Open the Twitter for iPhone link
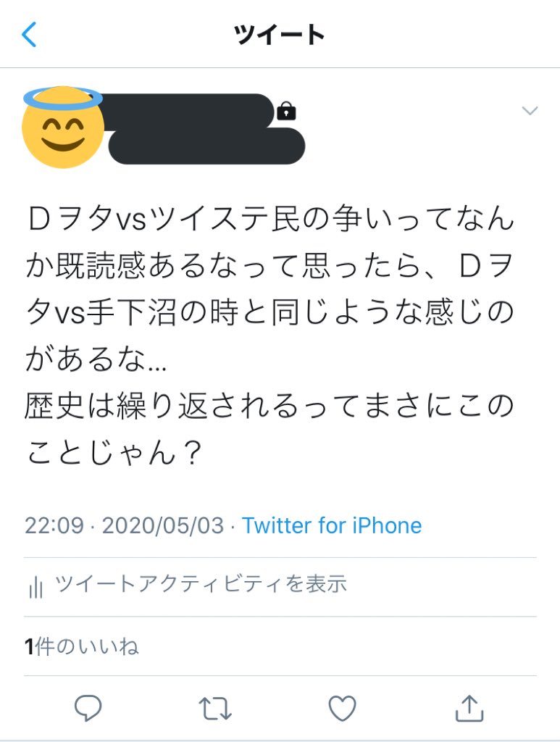 point(332,526)
